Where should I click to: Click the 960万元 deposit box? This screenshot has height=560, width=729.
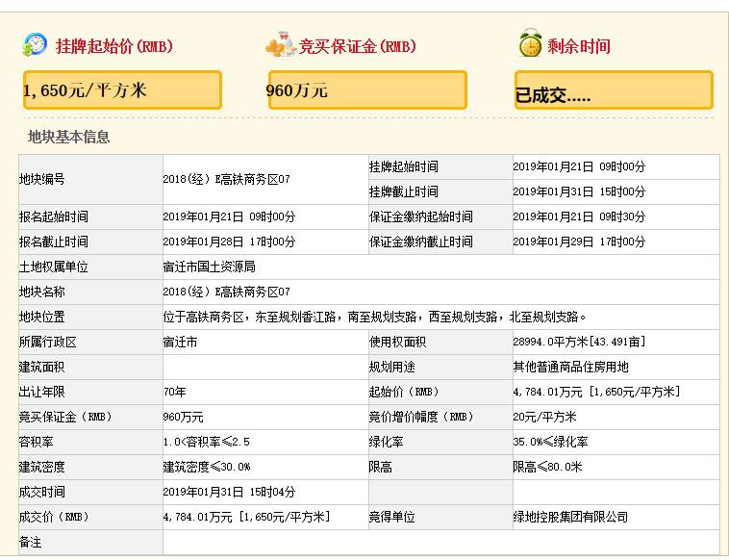[x=367, y=90]
